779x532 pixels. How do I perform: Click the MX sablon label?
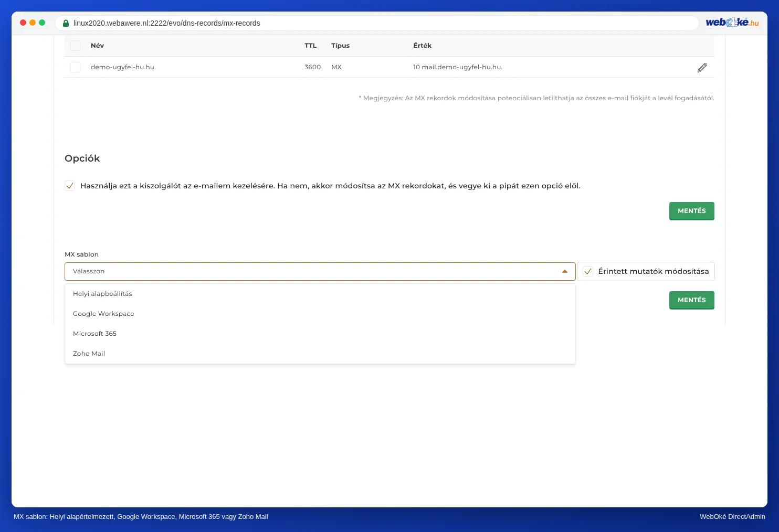(81, 254)
